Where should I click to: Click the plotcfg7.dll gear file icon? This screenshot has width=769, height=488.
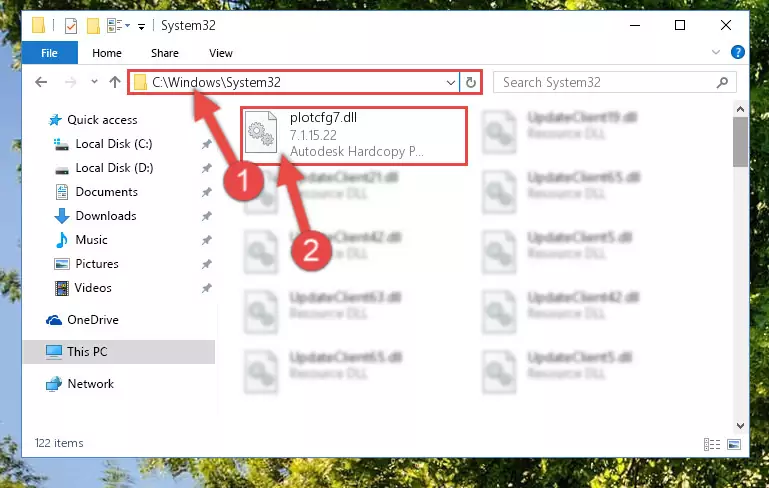point(261,132)
